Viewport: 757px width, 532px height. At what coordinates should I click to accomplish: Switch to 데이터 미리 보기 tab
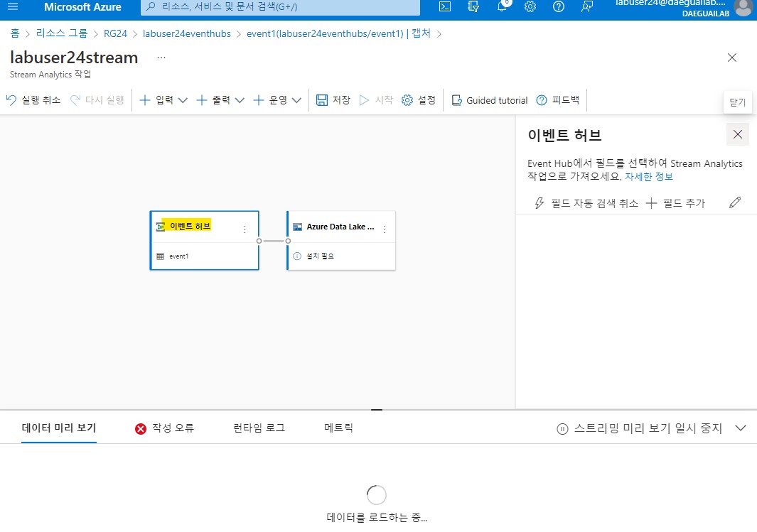pos(59,428)
